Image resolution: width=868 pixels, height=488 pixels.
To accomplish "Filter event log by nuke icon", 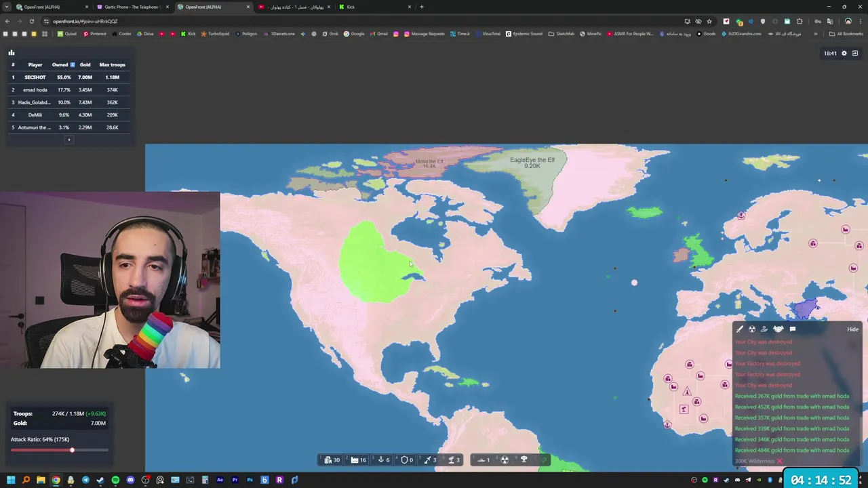I will [x=752, y=329].
